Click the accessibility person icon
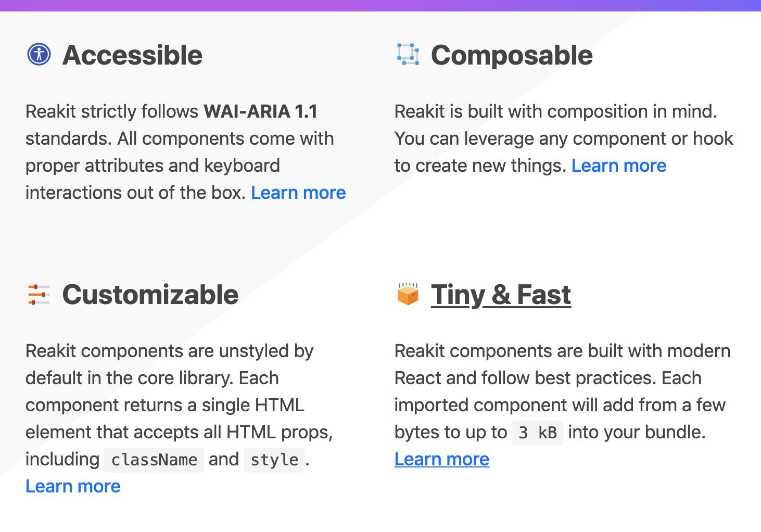The height and width of the screenshot is (532, 761). [x=39, y=54]
